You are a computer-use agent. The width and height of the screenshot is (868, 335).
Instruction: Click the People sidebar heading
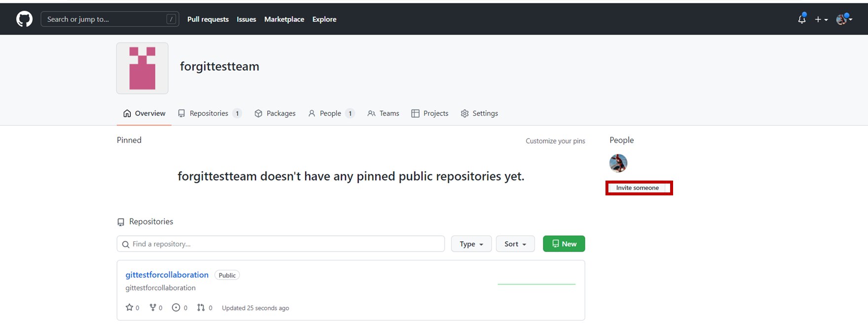pos(621,140)
